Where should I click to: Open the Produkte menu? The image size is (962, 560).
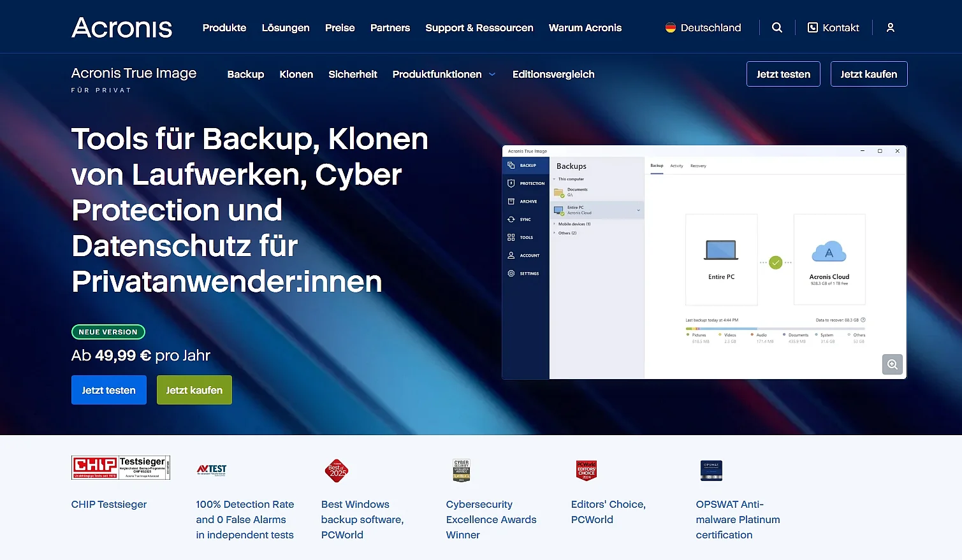pos(224,28)
